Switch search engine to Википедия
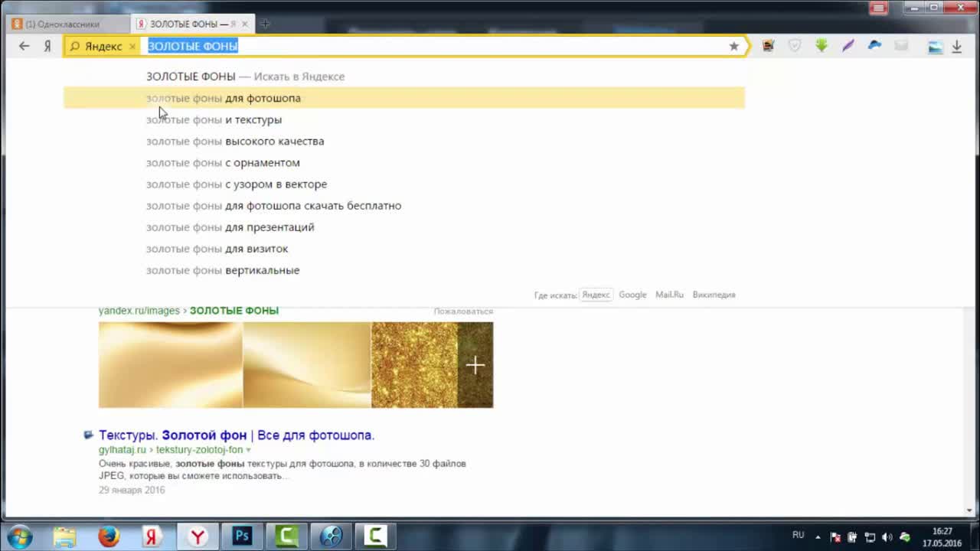The width and height of the screenshot is (980, 551). 714,295
